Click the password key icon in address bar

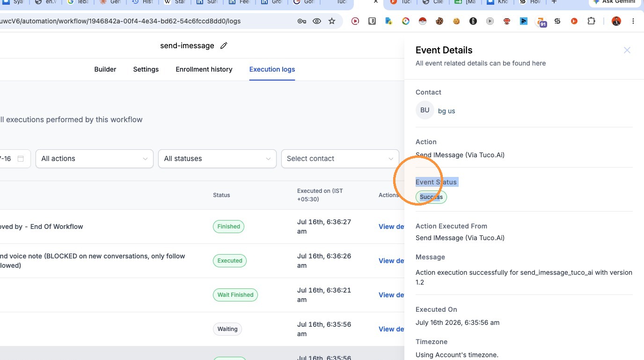point(302,21)
